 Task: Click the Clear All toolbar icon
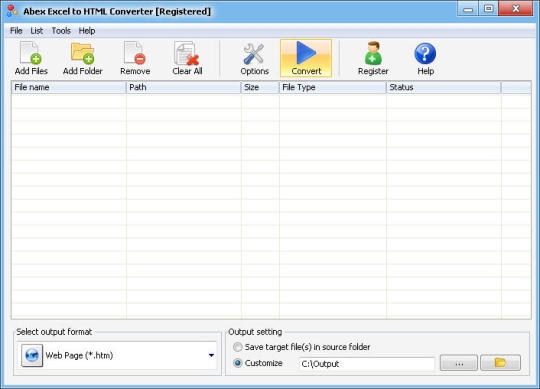tap(187, 59)
